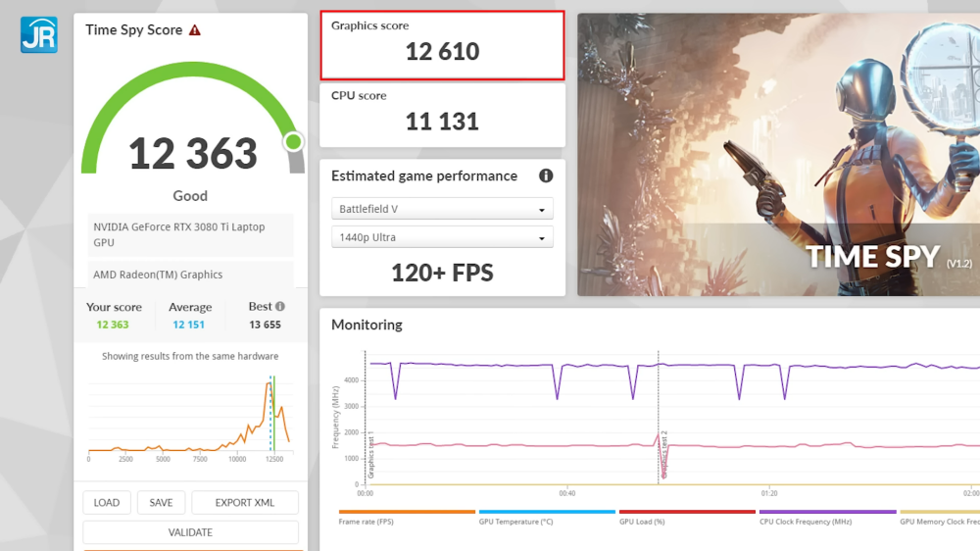Click the SAVE button

(x=161, y=503)
